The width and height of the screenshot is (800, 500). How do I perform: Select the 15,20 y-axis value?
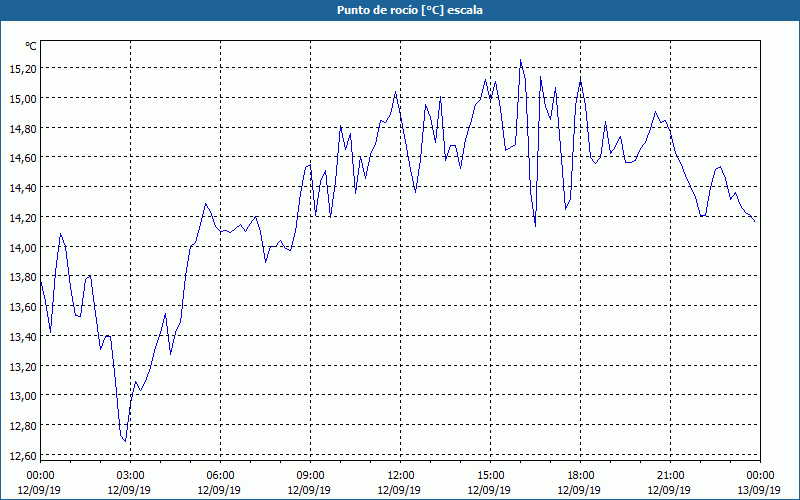click(22, 68)
